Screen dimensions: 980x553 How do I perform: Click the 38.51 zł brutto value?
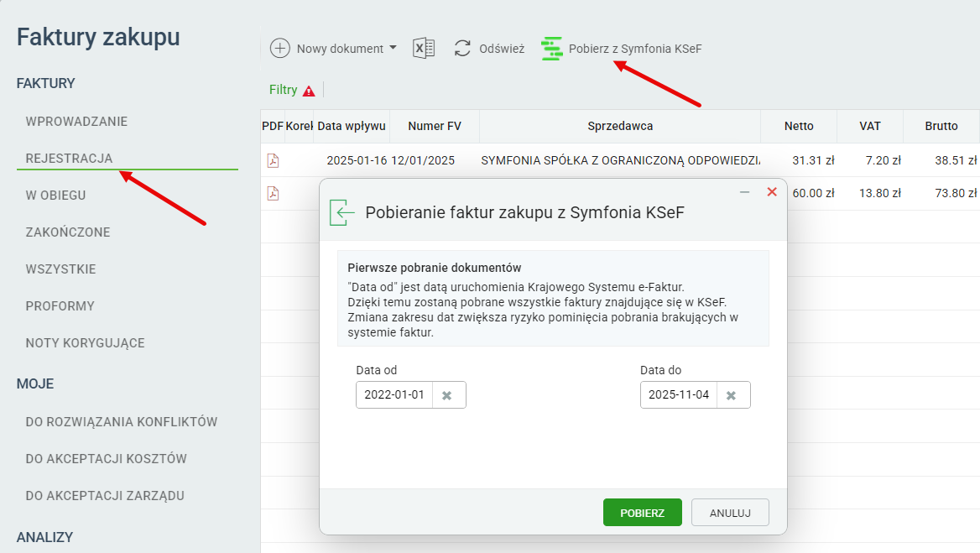pos(956,160)
